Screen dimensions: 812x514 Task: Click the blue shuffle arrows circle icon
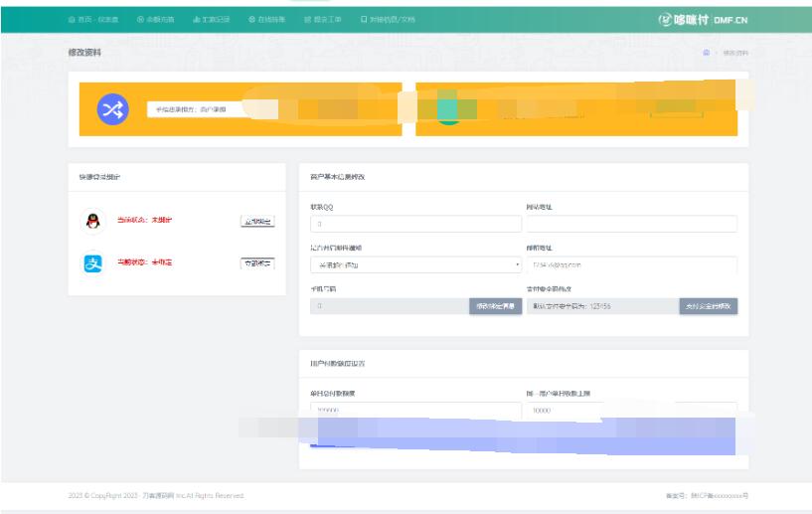pos(113,109)
